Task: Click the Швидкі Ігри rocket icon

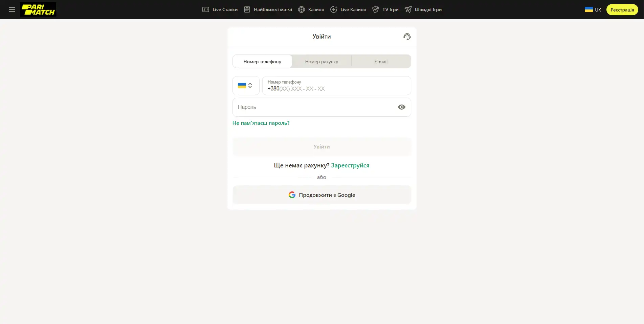Action: pyautogui.click(x=408, y=9)
